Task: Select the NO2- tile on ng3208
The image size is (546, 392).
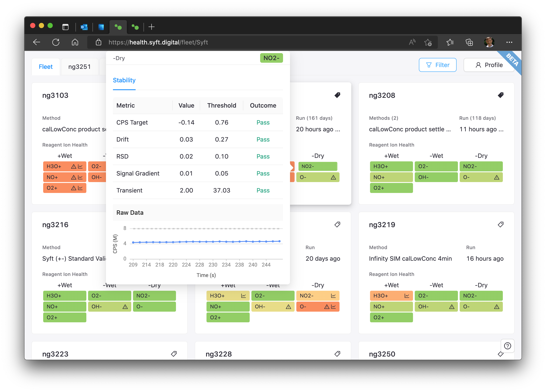Action: tap(481, 166)
